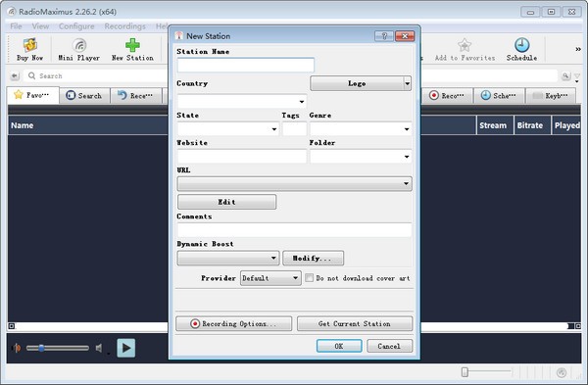588x385 pixels.
Task: Click the orange volume icon in player
Action: click(17, 348)
